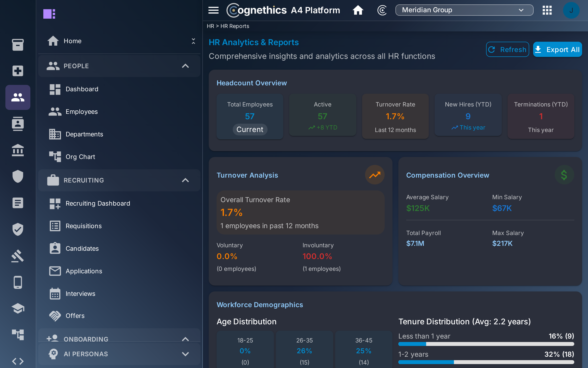Click the bank institution icon in left rail
This screenshot has height=368, width=588.
click(18, 150)
